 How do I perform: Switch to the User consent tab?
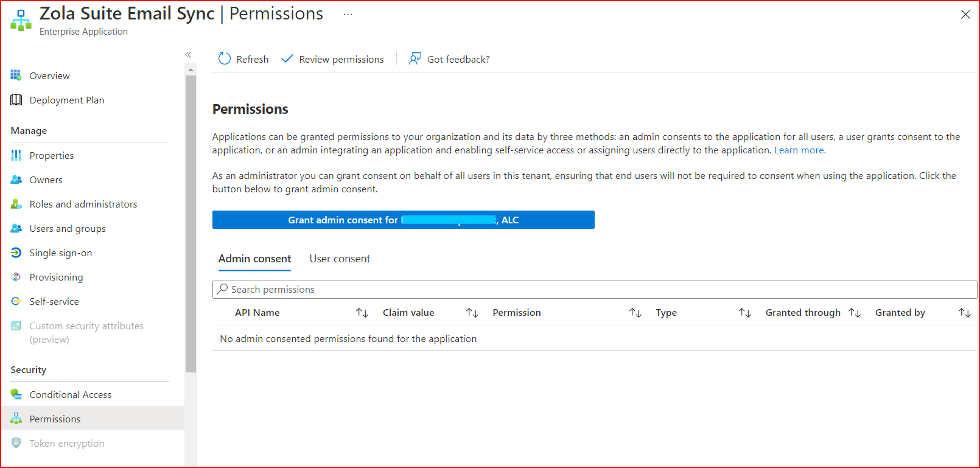coord(340,259)
